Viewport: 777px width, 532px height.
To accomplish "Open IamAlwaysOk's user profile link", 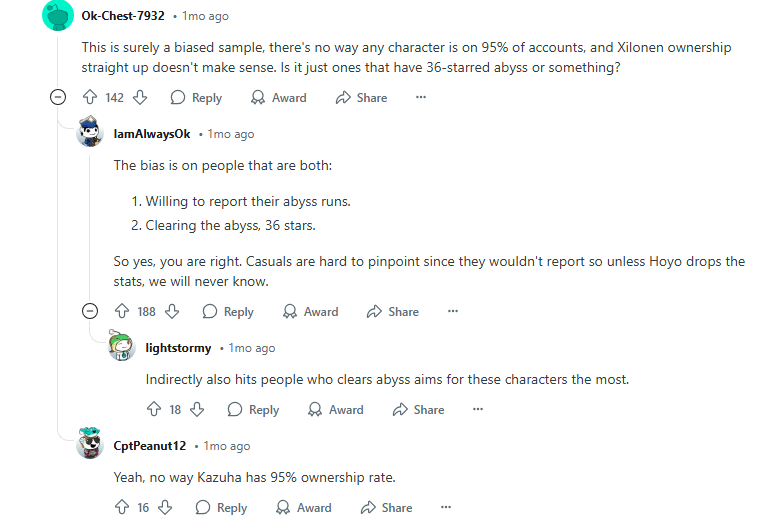I will [152, 134].
